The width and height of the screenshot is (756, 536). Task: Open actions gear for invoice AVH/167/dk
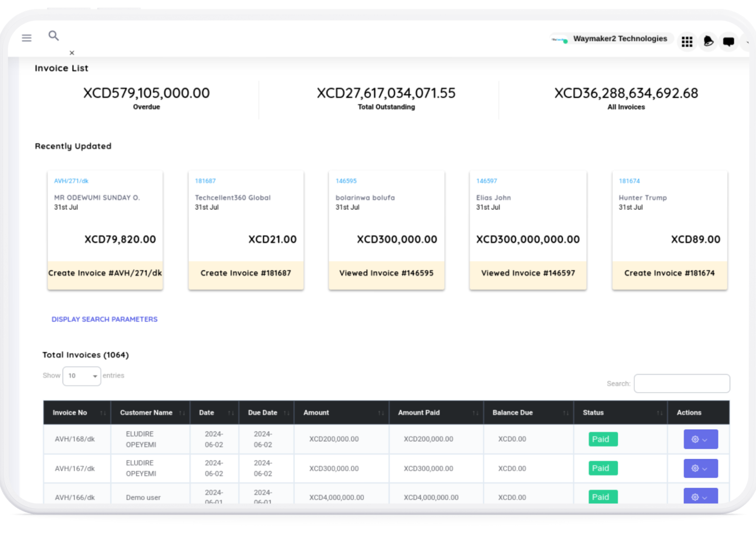700,468
